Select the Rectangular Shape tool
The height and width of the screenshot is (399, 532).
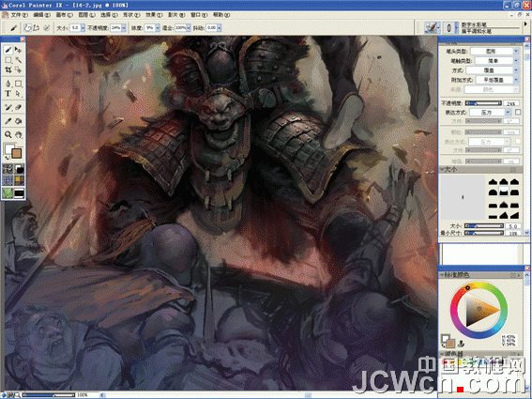[19, 84]
